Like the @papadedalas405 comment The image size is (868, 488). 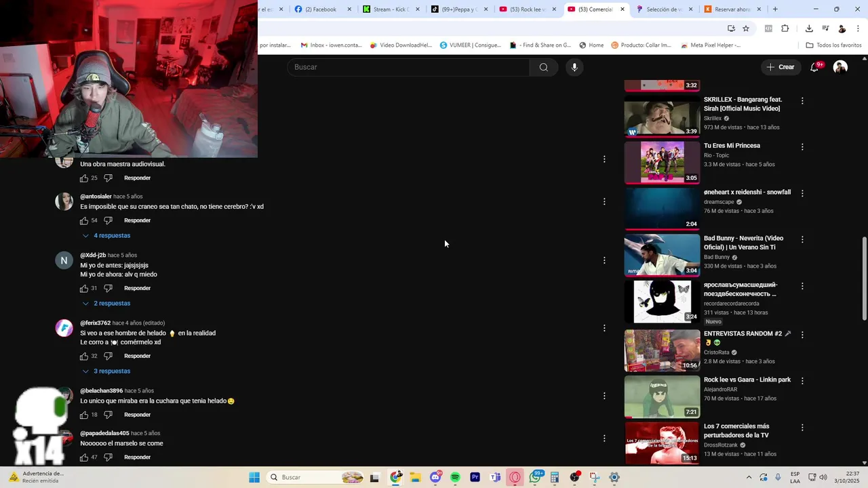[84, 457]
